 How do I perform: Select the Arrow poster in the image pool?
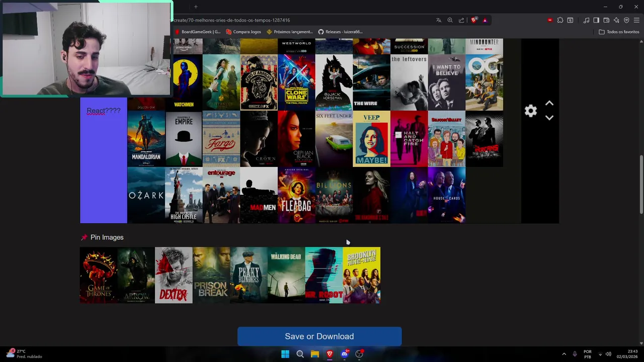coord(136,275)
